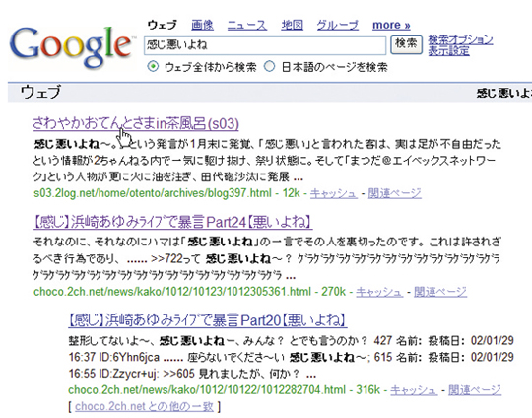This screenshot has width=532, height=418.
Task: Click the ウェブ heading in results bar
Action: pyautogui.click(x=40, y=92)
